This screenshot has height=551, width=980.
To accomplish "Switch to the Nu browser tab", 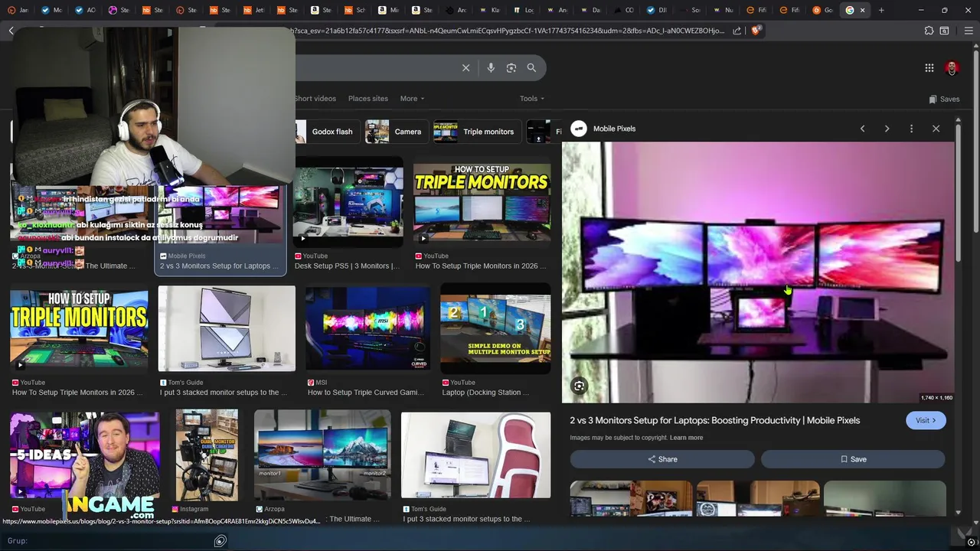I will click(x=724, y=10).
